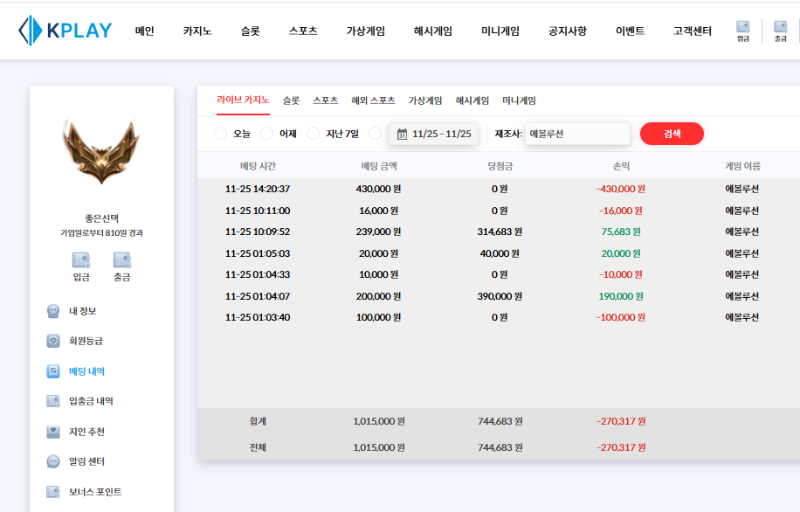Open the 베팅 내역 sidebar link

87,371
